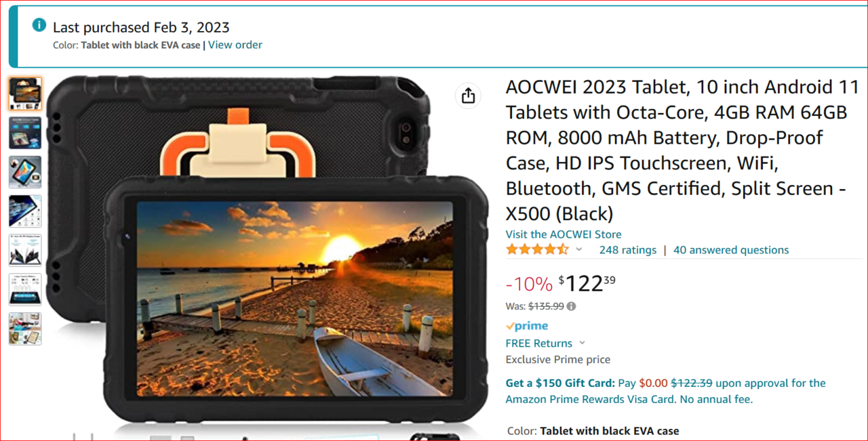The height and width of the screenshot is (441, 868).
Task: Jump to 40 answered questions
Action: pos(731,250)
